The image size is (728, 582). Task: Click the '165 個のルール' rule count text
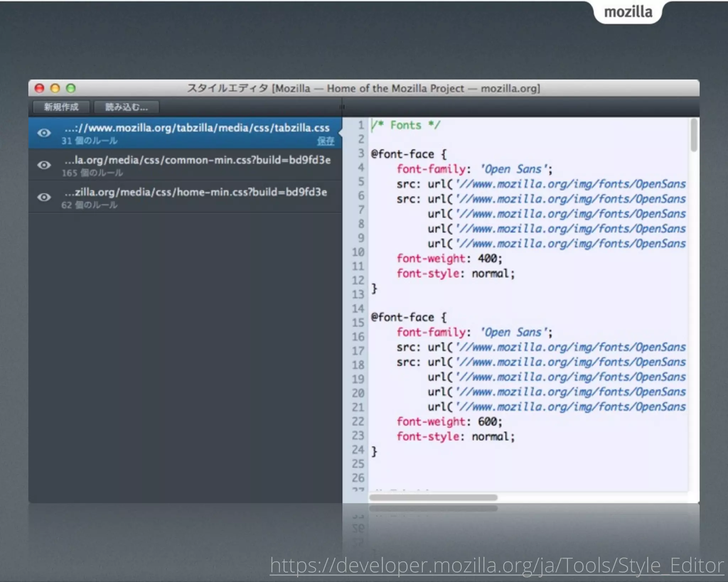pos(92,173)
